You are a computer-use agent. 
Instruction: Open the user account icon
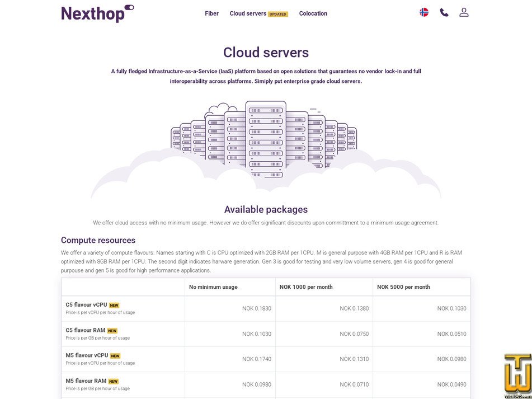point(464,12)
